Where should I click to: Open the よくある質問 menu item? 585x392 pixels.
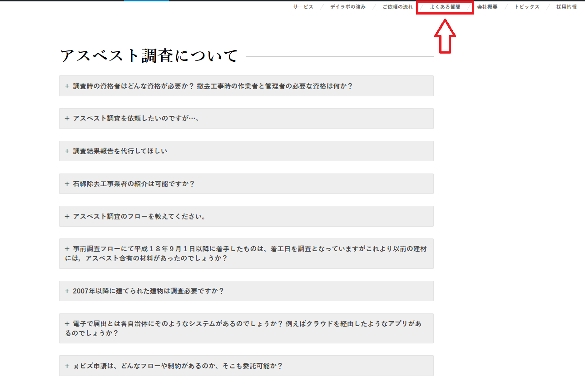click(x=445, y=7)
